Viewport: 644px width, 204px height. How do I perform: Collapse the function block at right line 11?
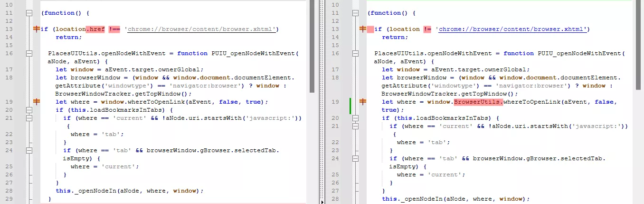pos(356,13)
